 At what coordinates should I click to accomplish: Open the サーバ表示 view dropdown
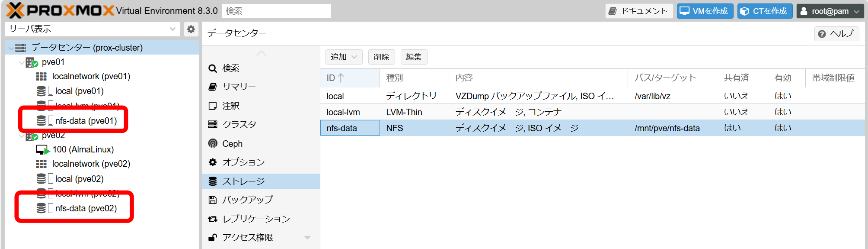[x=93, y=29]
